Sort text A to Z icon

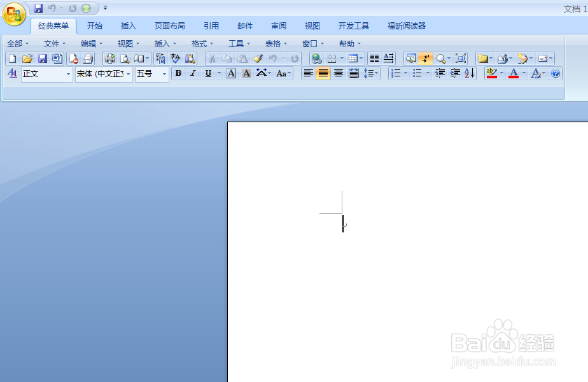470,74
